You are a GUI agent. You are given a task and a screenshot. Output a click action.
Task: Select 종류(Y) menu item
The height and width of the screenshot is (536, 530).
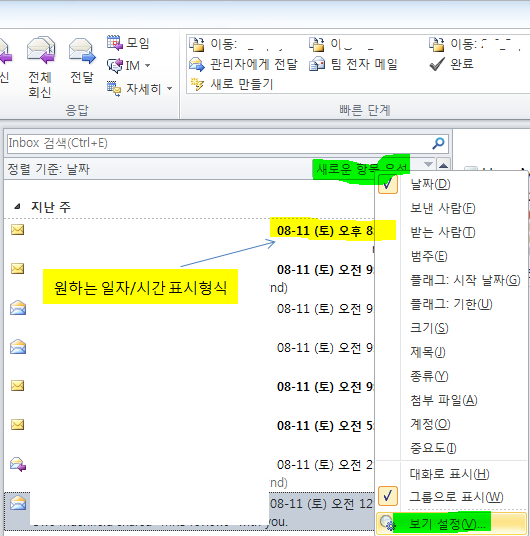click(451, 376)
